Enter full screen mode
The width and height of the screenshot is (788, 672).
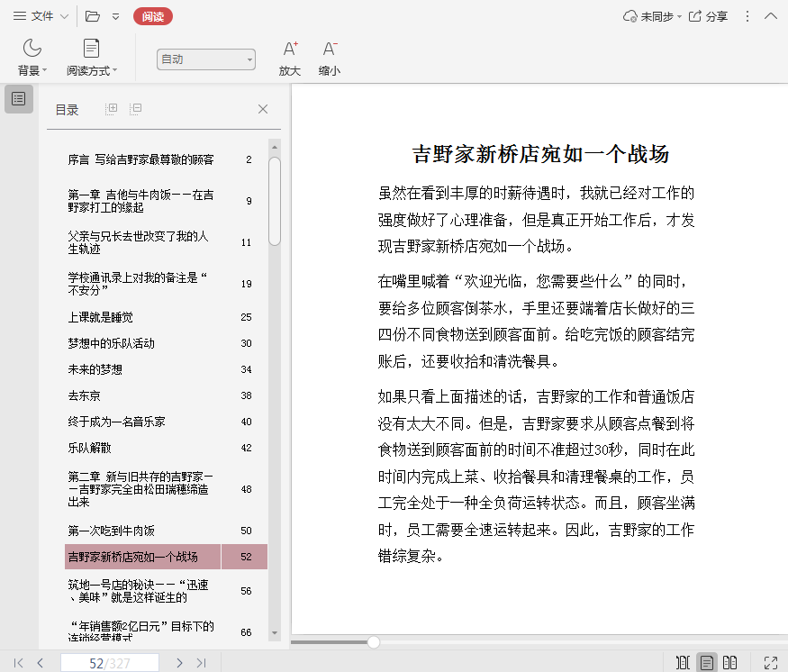point(770,663)
